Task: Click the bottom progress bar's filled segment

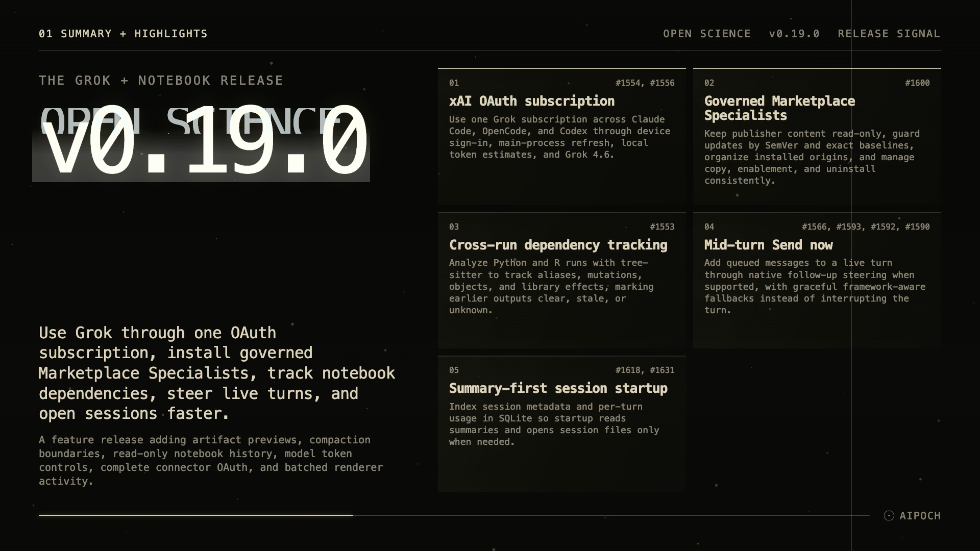Action: point(196,516)
